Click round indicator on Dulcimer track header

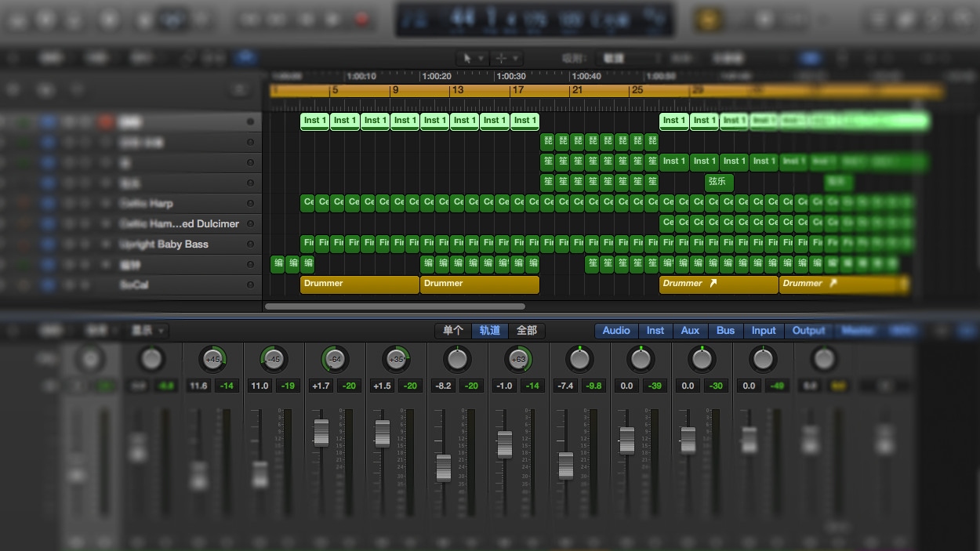click(250, 224)
